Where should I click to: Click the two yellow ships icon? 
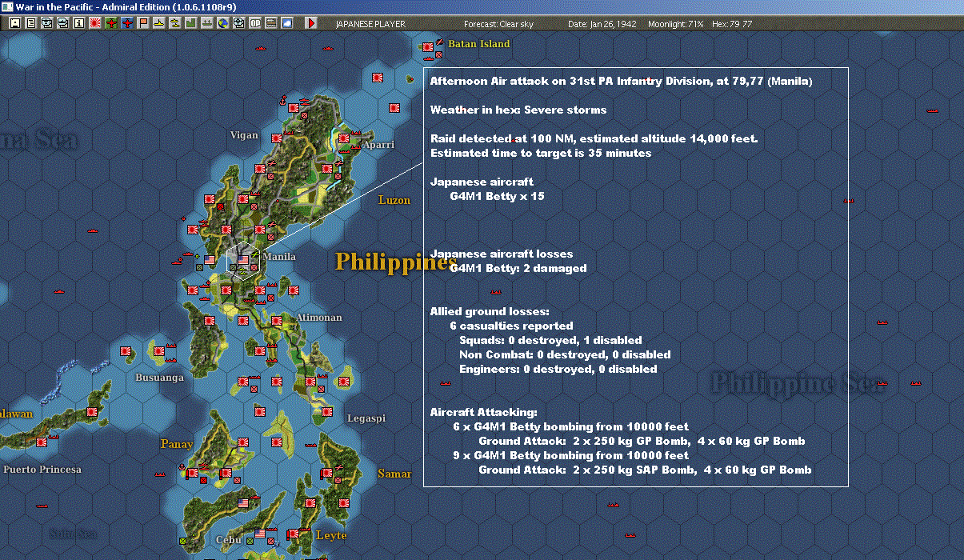(x=174, y=23)
